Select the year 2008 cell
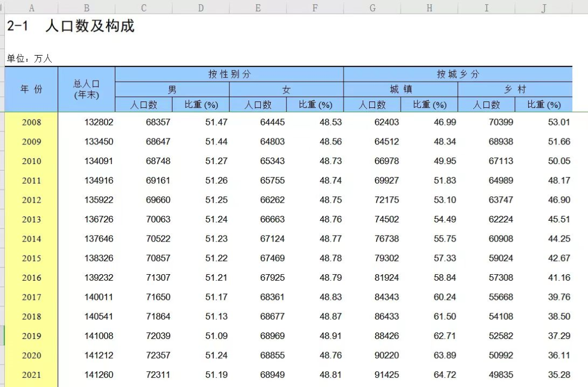Image resolution: width=588 pixels, height=387 pixels. tap(31, 122)
